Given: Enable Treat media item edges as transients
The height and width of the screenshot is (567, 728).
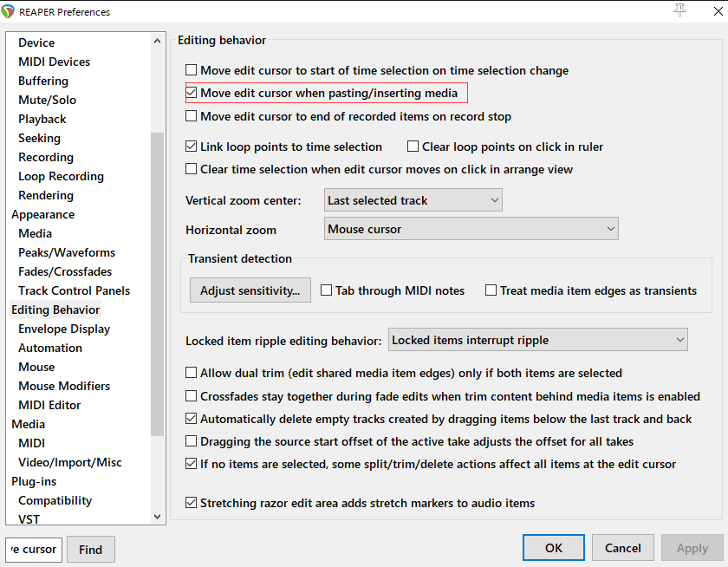Looking at the screenshot, I should [x=491, y=290].
